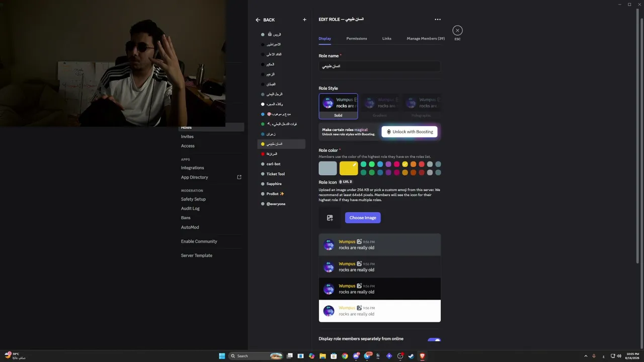Viewport: 644px width, 362px height.
Task: Open Google Chrome from the taskbar
Action: click(345, 356)
